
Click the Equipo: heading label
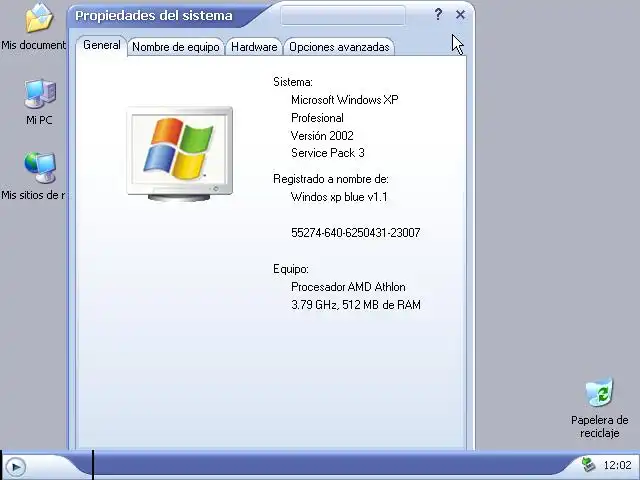[x=291, y=269]
